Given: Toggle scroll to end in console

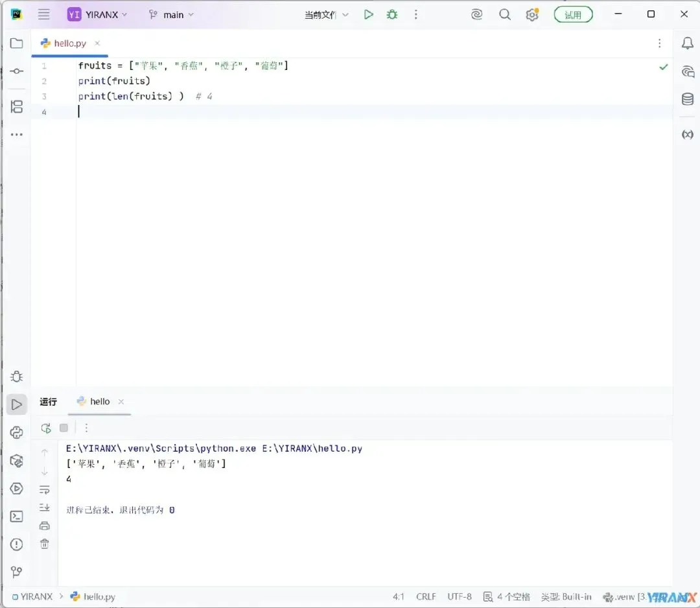Looking at the screenshot, I should [x=45, y=508].
